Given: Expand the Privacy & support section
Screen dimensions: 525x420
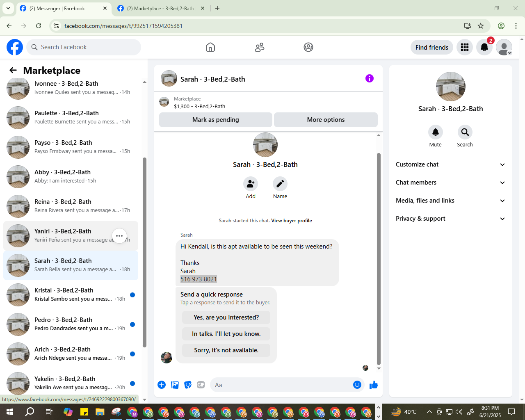Looking at the screenshot, I should pos(450,219).
